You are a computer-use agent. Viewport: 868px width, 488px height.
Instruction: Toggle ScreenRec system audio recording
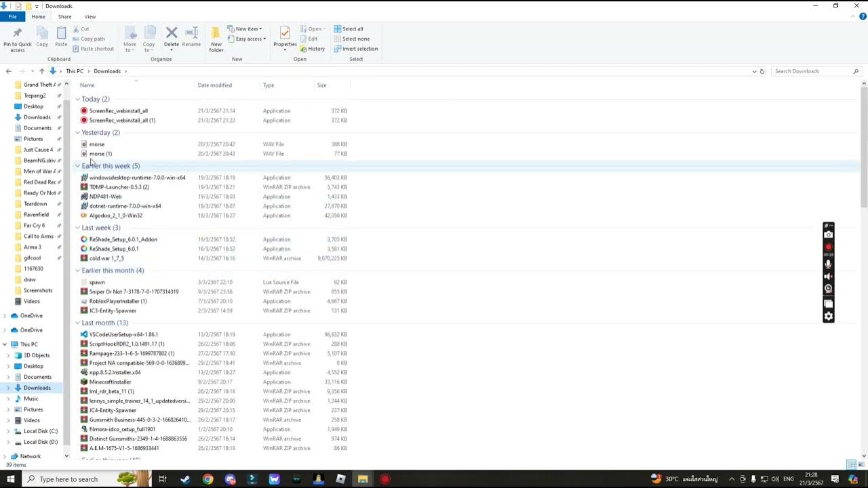828,277
